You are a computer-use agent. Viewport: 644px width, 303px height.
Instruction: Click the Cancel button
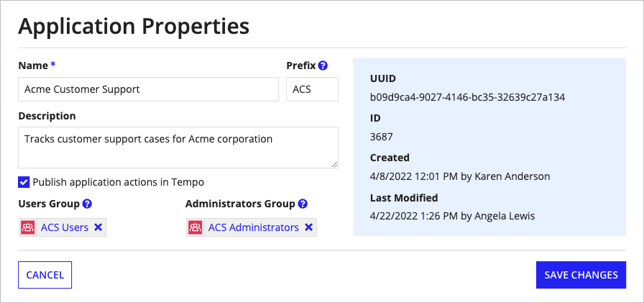[x=45, y=275]
